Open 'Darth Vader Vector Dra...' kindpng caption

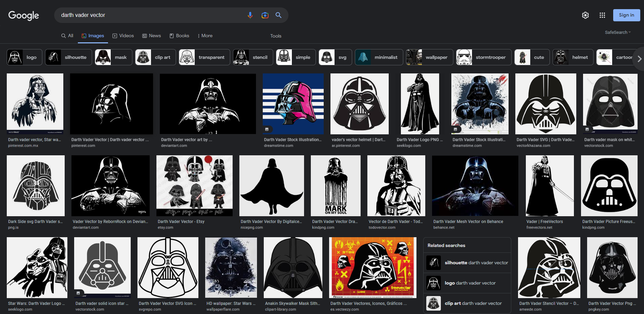click(335, 222)
